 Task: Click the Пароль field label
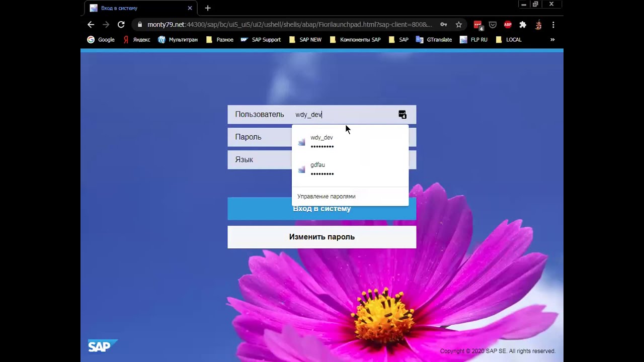248,137
